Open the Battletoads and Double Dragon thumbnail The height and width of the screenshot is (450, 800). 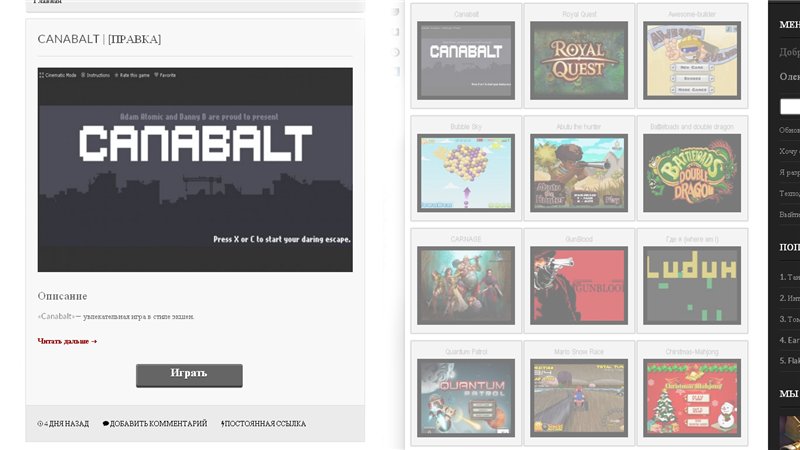click(692, 173)
